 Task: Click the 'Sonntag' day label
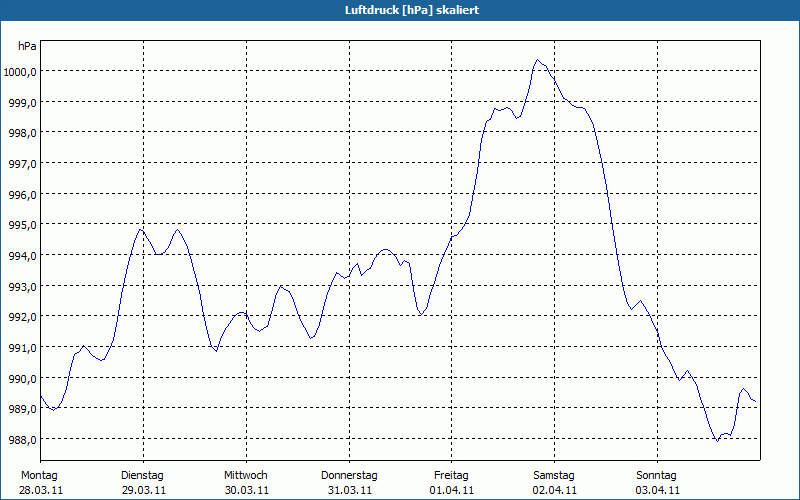656,476
